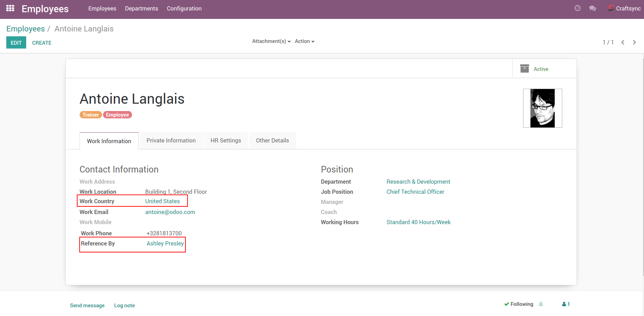Expand the Attachment(s) dropdown
Screen dimensions: 644x316
coord(271,41)
